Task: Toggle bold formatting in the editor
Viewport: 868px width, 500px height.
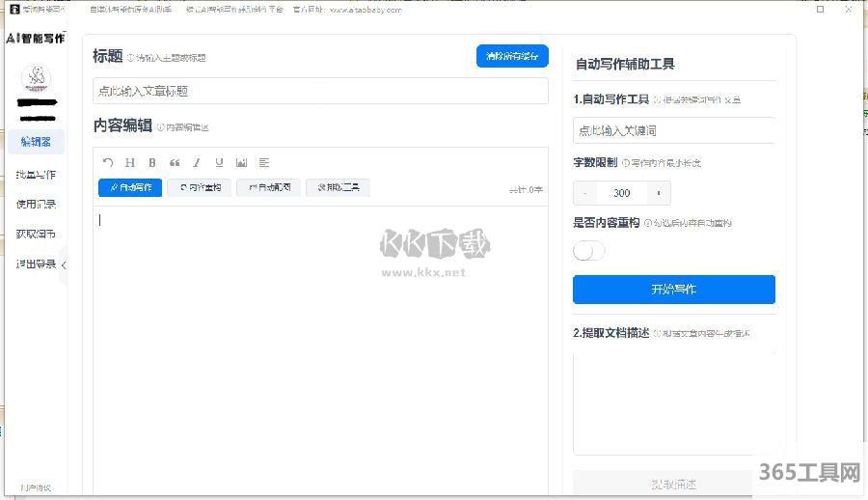Action: (x=152, y=163)
